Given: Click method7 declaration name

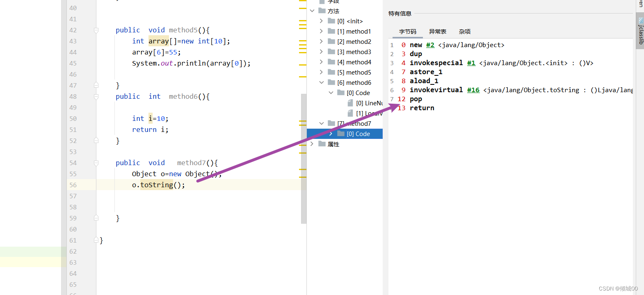Looking at the screenshot, I should pos(191,163).
